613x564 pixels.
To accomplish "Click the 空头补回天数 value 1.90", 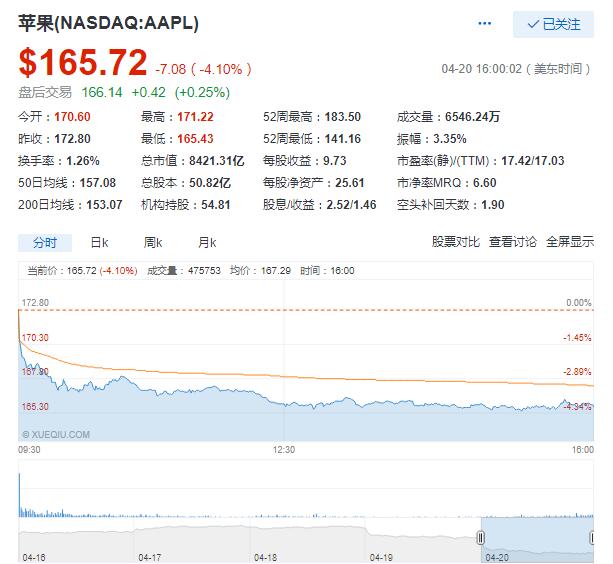I will [493, 205].
